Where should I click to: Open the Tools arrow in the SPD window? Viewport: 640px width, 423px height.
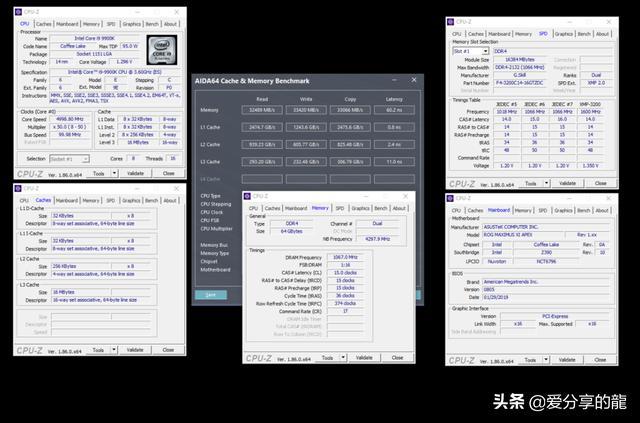pos(547,183)
